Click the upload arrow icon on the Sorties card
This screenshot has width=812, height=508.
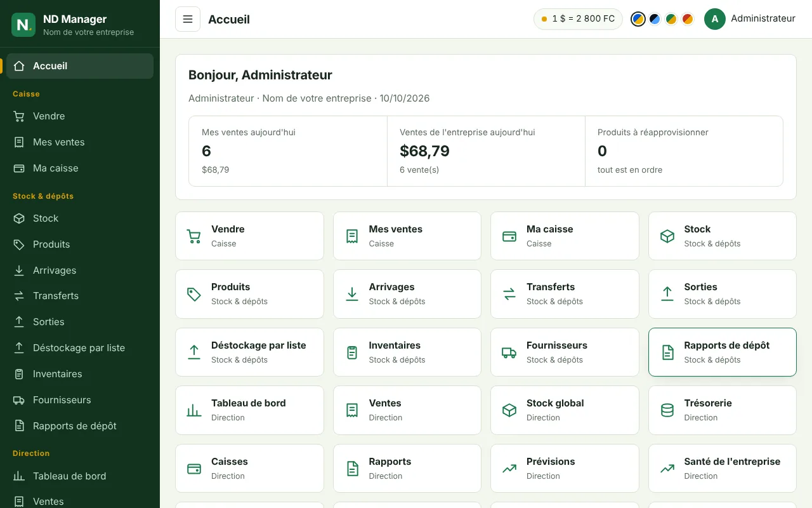coord(667,294)
